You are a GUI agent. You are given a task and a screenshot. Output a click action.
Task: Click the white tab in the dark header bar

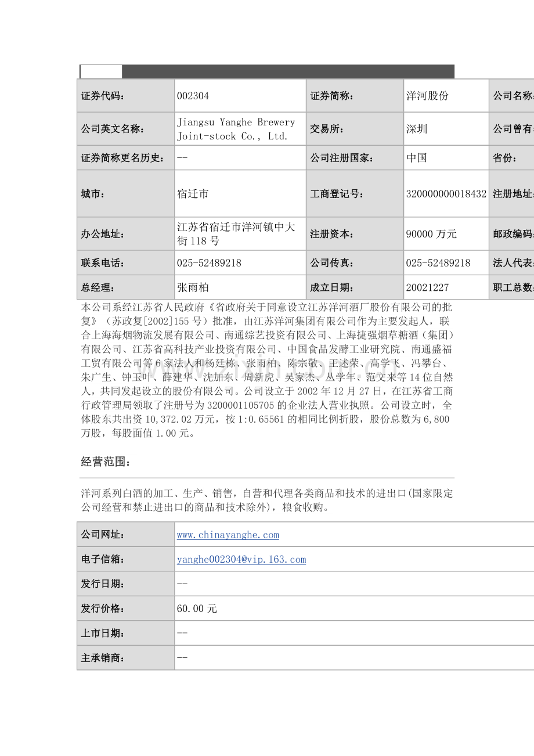click(101, 71)
